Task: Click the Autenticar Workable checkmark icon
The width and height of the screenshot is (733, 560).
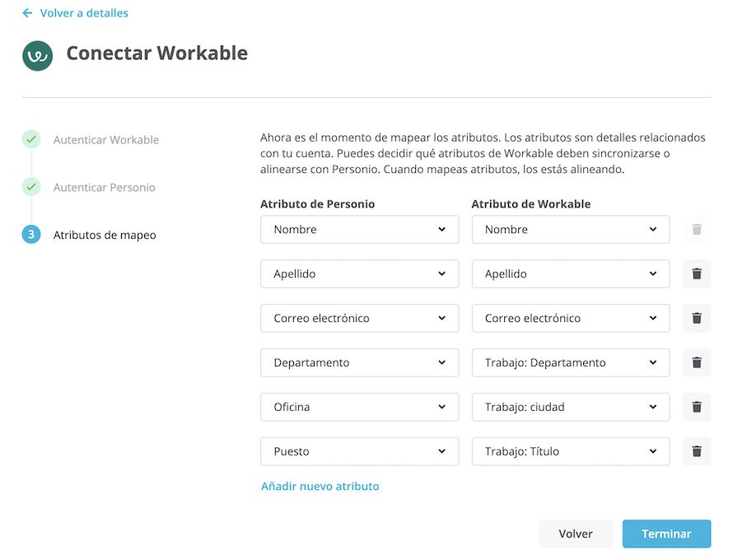Action: 31,139
